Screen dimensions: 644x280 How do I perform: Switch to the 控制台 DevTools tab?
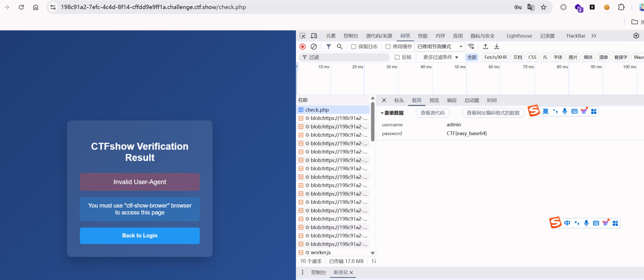click(x=350, y=36)
